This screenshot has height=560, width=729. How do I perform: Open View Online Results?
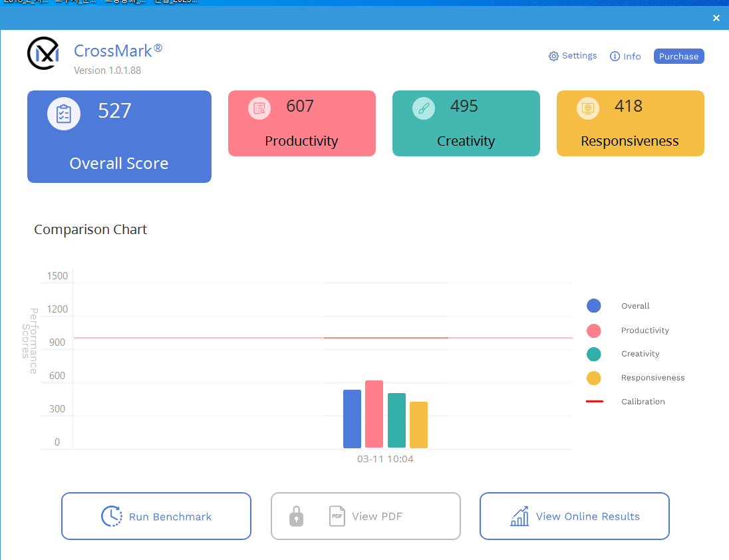click(574, 516)
